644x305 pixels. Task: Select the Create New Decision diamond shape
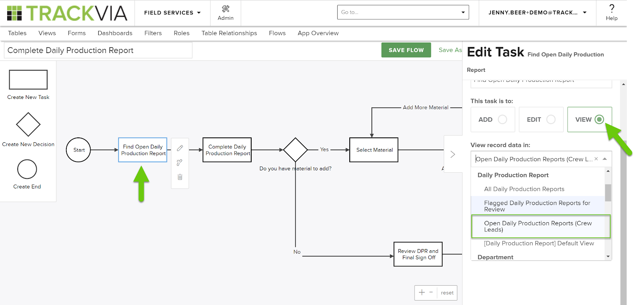pyautogui.click(x=28, y=125)
